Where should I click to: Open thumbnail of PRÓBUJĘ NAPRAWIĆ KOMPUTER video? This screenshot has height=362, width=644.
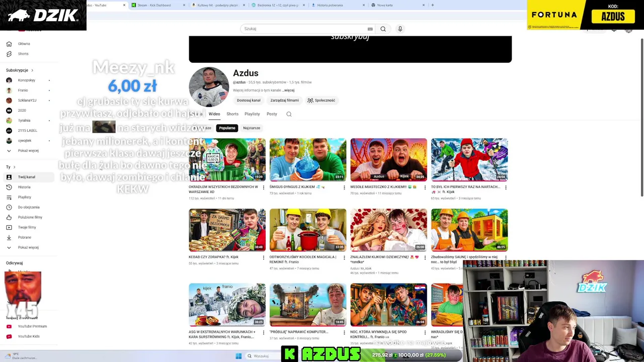(x=308, y=305)
